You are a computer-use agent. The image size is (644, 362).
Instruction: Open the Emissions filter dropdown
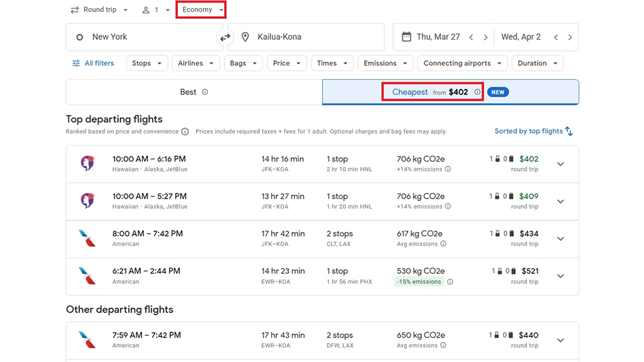click(386, 63)
